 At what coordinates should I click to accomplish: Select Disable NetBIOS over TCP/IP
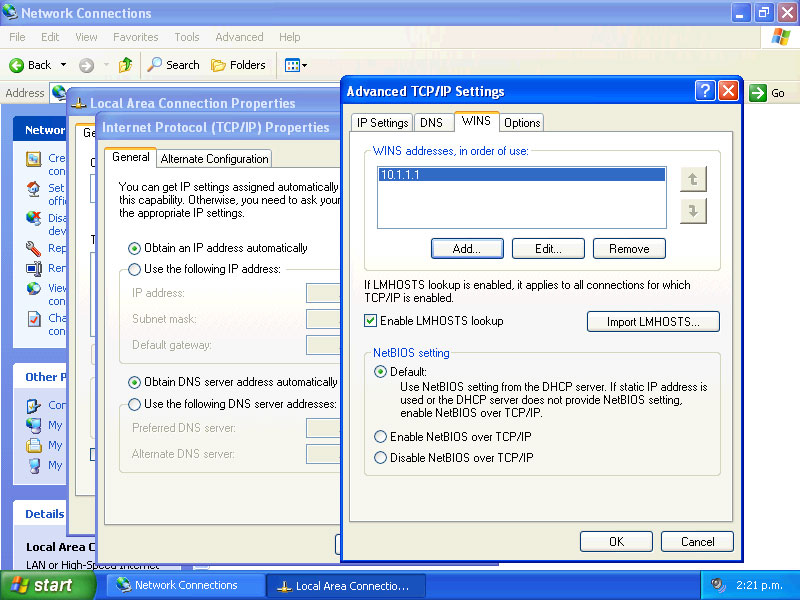coord(381,458)
